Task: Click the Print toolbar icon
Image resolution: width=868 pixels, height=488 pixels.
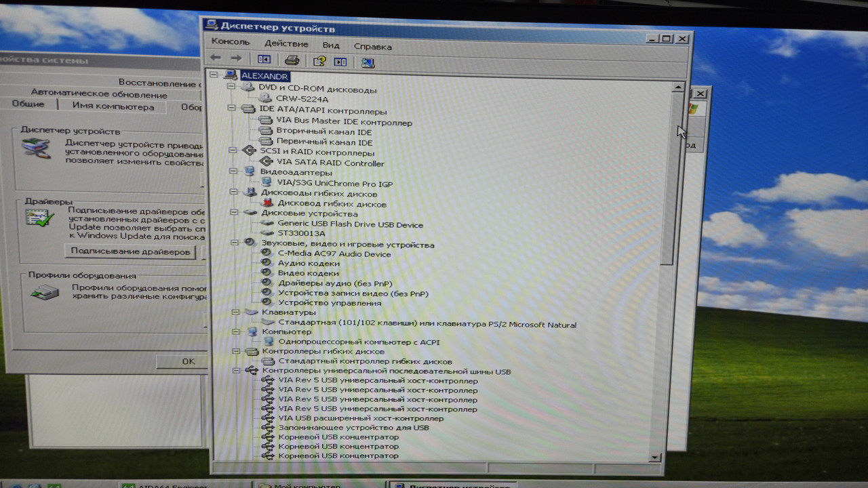Action: 292,60
